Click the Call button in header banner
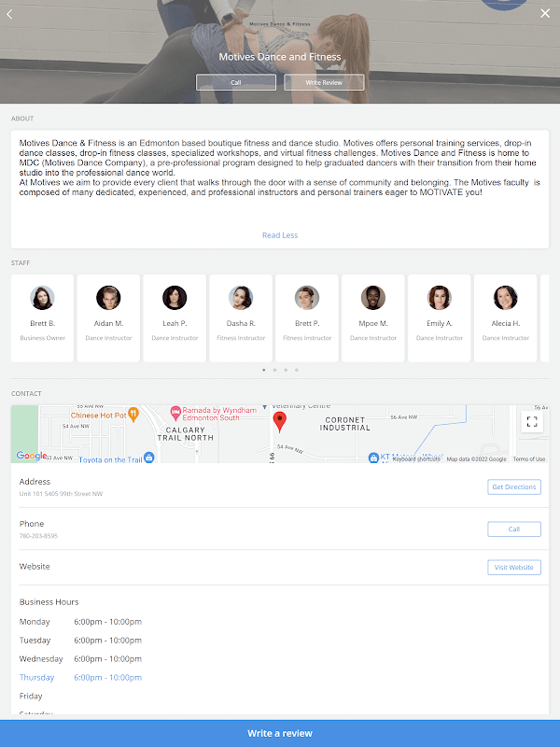The height and width of the screenshot is (747, 560). tap(236, 82)
